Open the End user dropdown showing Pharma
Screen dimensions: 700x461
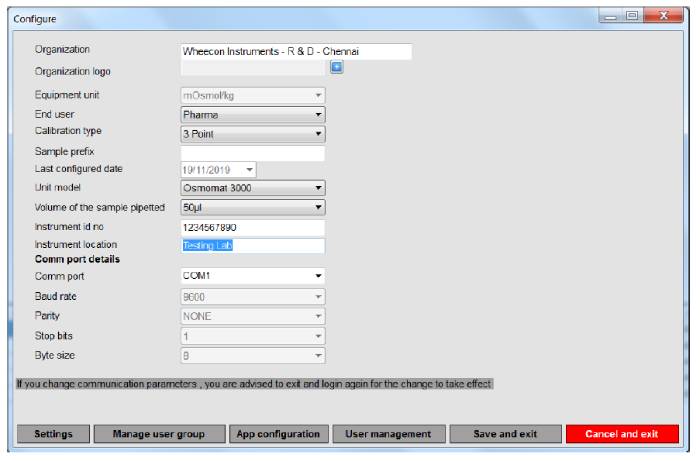253,115
